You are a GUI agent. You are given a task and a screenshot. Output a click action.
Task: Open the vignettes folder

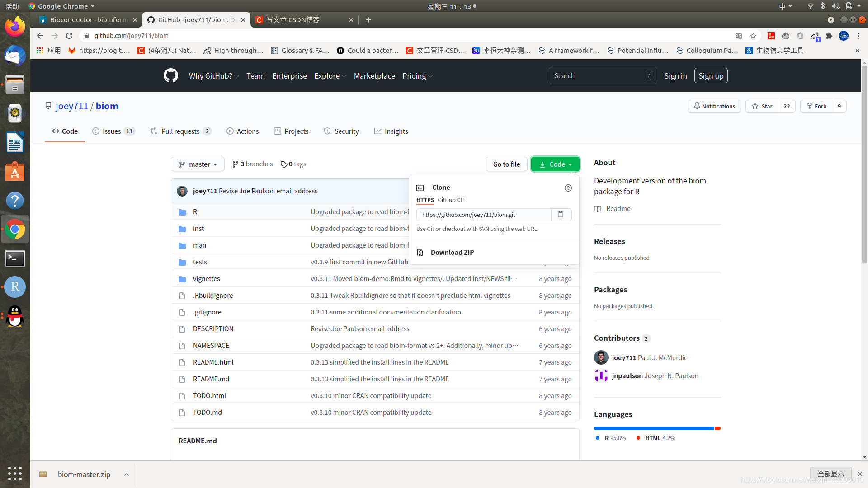click(x=206, y=279)
